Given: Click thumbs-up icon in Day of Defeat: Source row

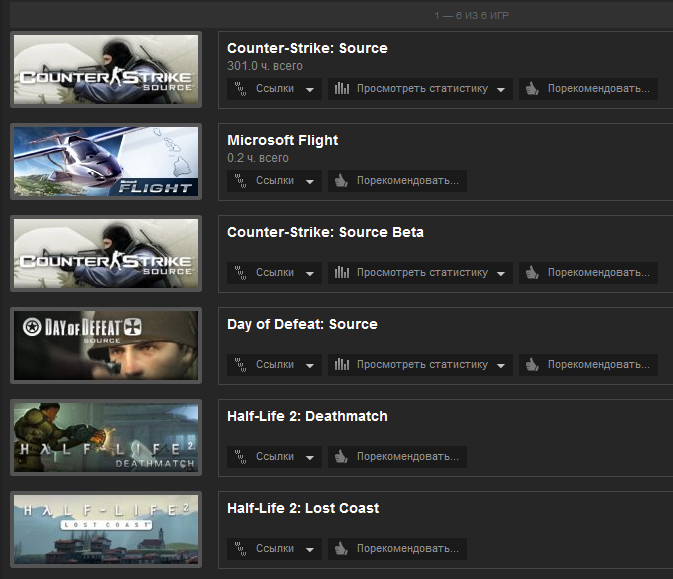Looking at the screenshot, I should [x=532, y=364].
